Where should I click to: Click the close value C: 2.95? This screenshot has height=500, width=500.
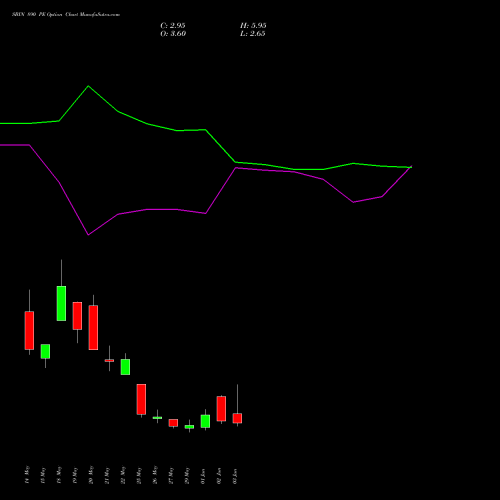point(173,26)
